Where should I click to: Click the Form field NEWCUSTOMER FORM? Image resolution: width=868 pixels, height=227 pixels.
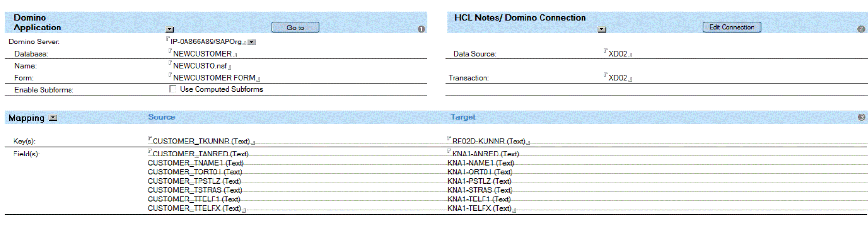214,78
